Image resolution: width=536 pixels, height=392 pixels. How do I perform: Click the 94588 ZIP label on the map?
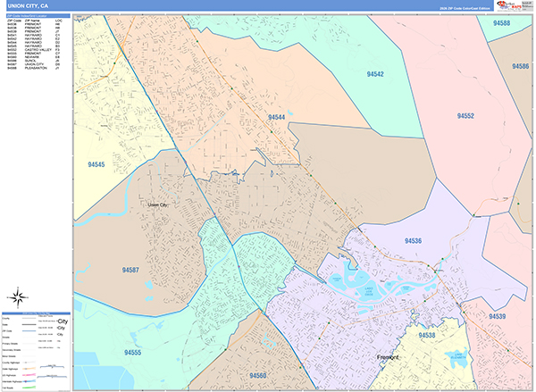coord(501,23)
